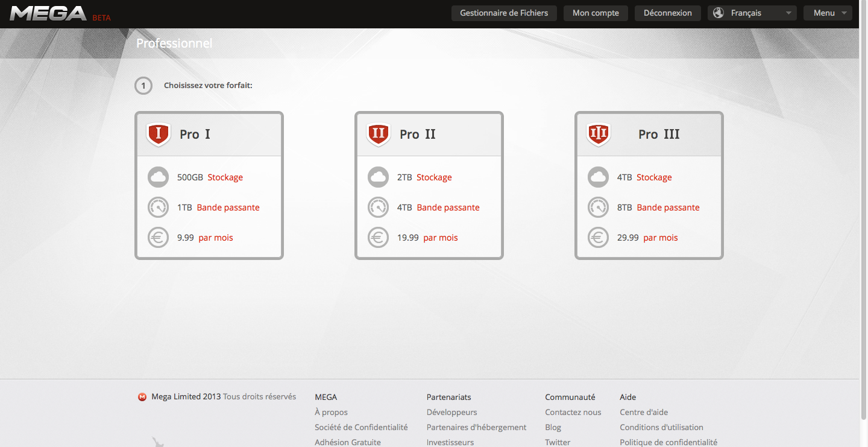
Task: Visit the À propos footer link
Action: (x=331, y=412)
